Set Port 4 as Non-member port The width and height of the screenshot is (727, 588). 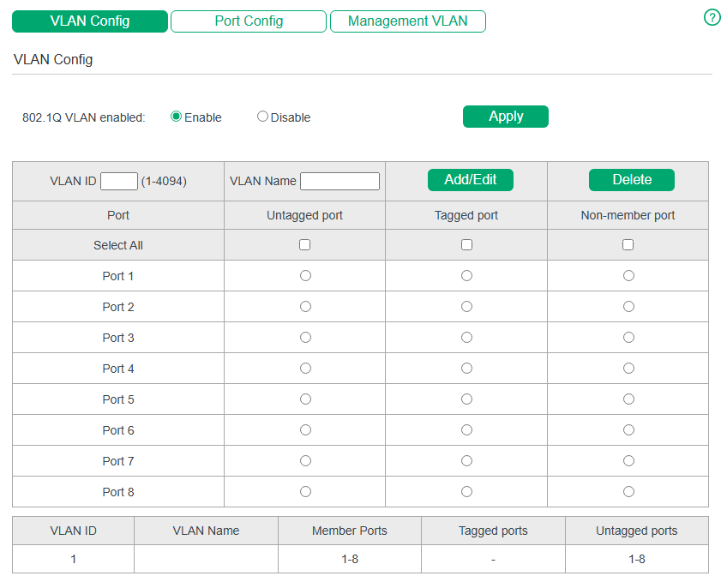tap(628, 369)
